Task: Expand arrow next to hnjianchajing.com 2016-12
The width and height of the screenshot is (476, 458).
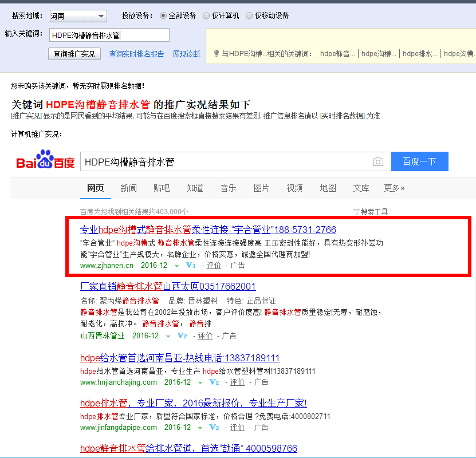Action: (200, 383)
